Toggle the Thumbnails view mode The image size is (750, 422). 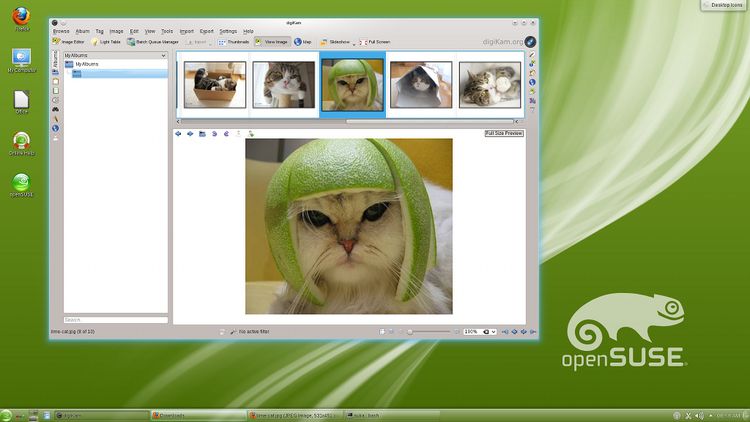click(234, 43)
